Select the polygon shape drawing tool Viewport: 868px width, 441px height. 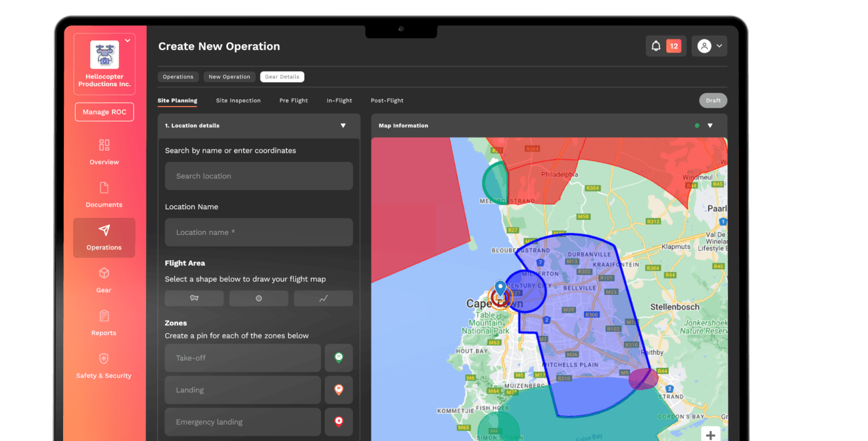tap(194, 298)
